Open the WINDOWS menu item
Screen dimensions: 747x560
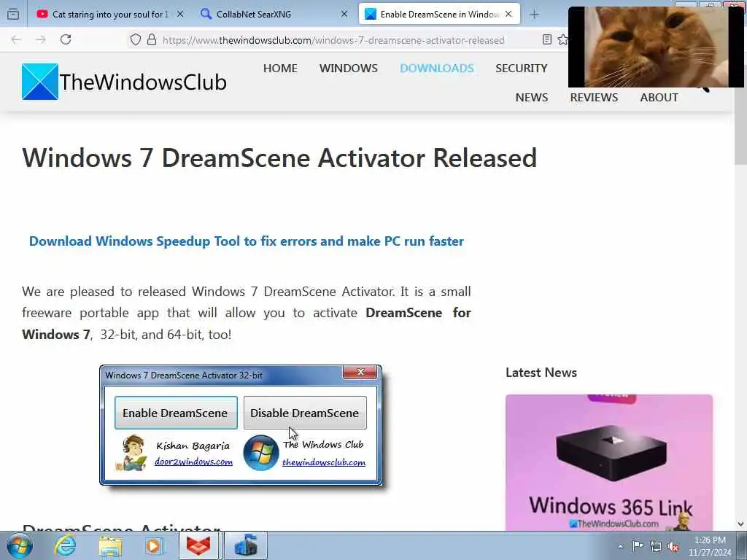coord(348,68)
